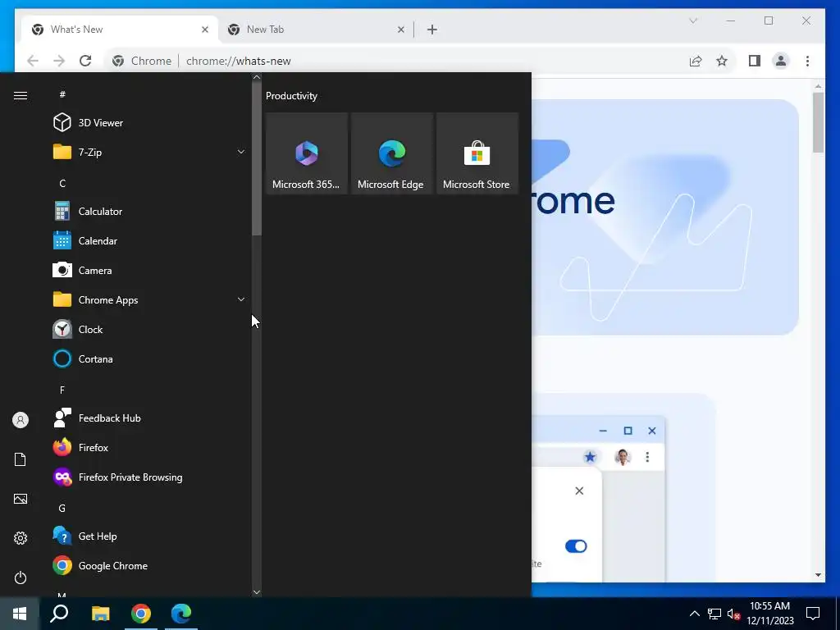Click the Share this page icon
This screenshot has width=840, height=630.
click(696, 61)
